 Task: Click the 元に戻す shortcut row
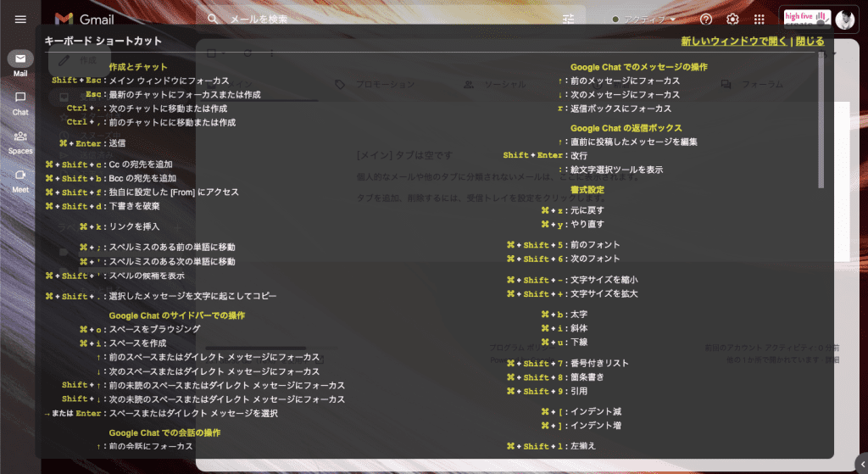point(572,210)
